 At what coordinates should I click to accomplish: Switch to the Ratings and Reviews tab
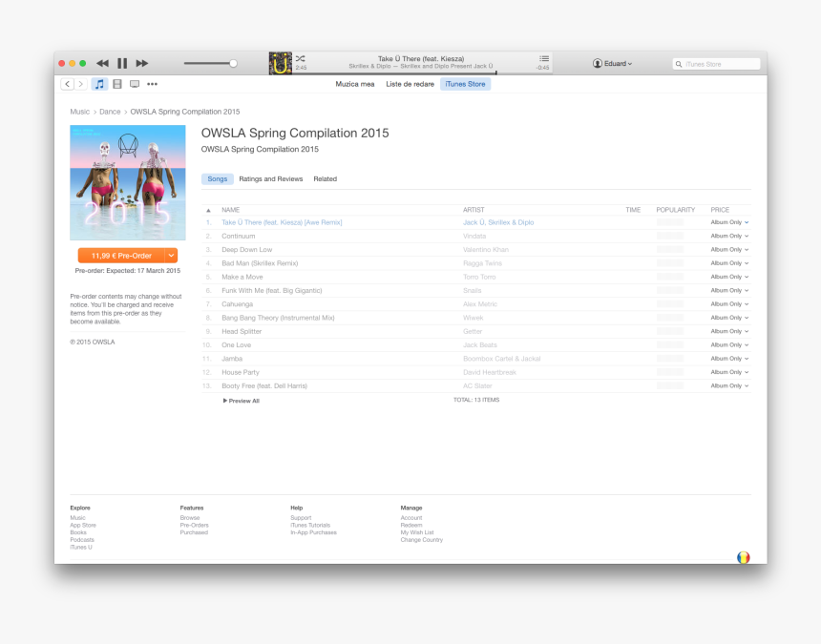(270, 178)
